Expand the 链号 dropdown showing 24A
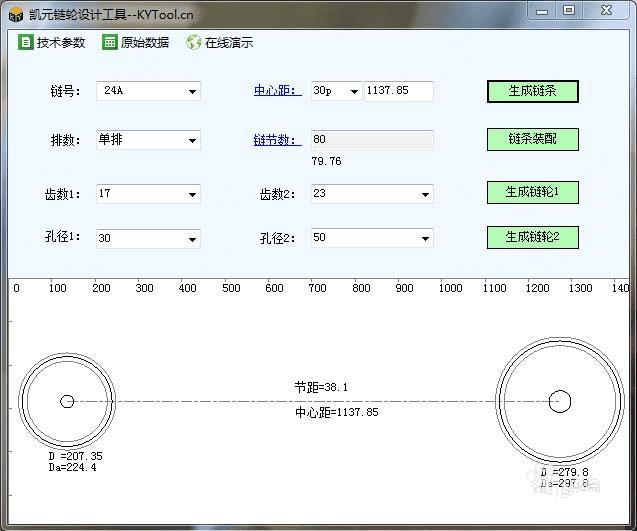This screenshot has width=637, height=531. pos(192,91)
